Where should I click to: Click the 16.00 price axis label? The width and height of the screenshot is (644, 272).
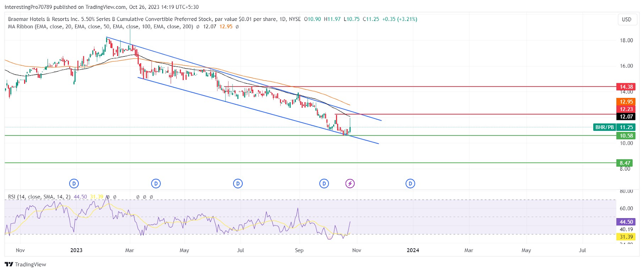pyautogui.click(x=626, y=66)
